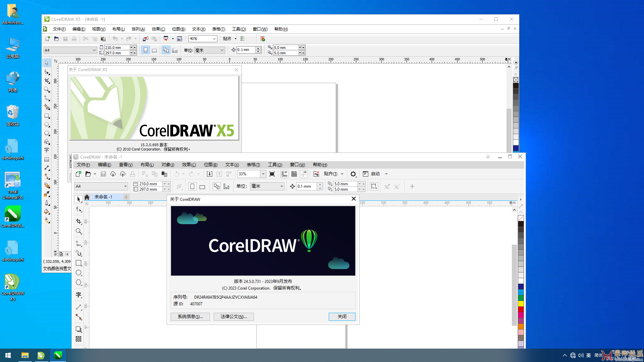Pick the red swatch in right color palette
644x362 pixels.
(521, 309)
